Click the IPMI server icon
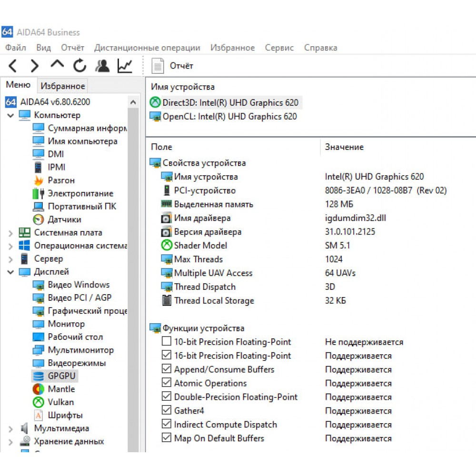The height and width of the screenshot is (476, 476). tap(38, 167)
